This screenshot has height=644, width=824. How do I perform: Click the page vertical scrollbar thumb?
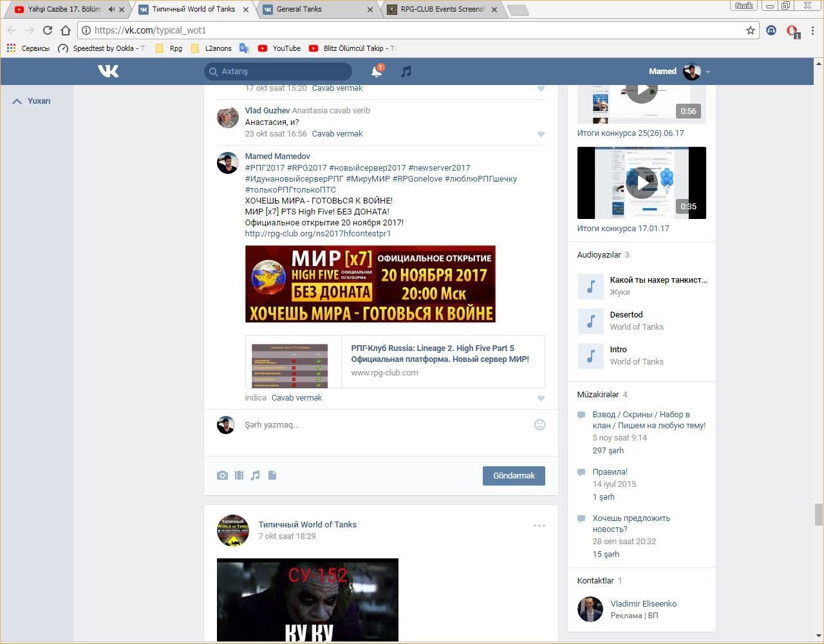coord(819,515)
